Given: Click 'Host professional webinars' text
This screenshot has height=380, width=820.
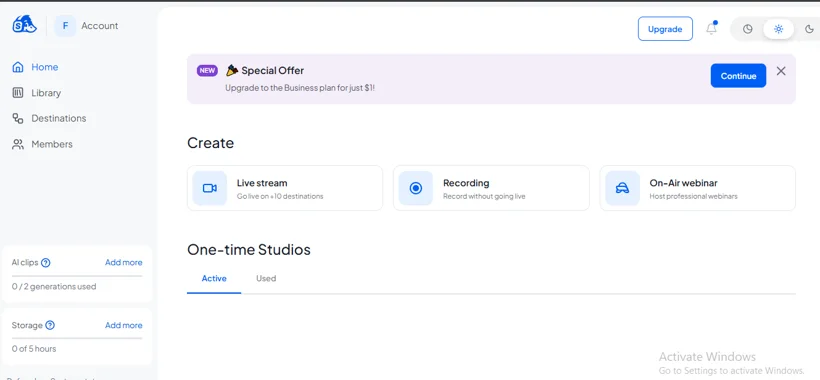Looking at the screenshot, I should coord(693,197).
